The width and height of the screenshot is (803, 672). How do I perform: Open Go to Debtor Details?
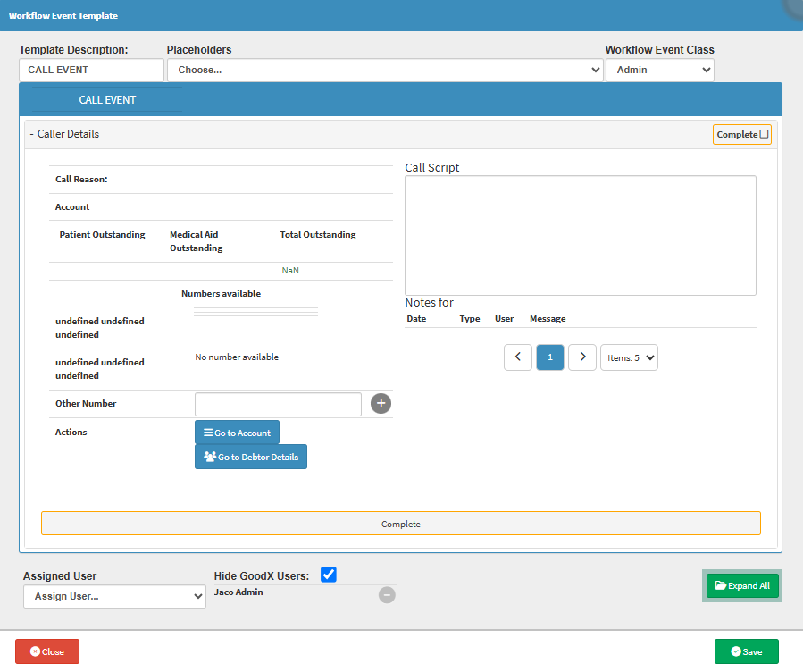click(x=251, y=457)
